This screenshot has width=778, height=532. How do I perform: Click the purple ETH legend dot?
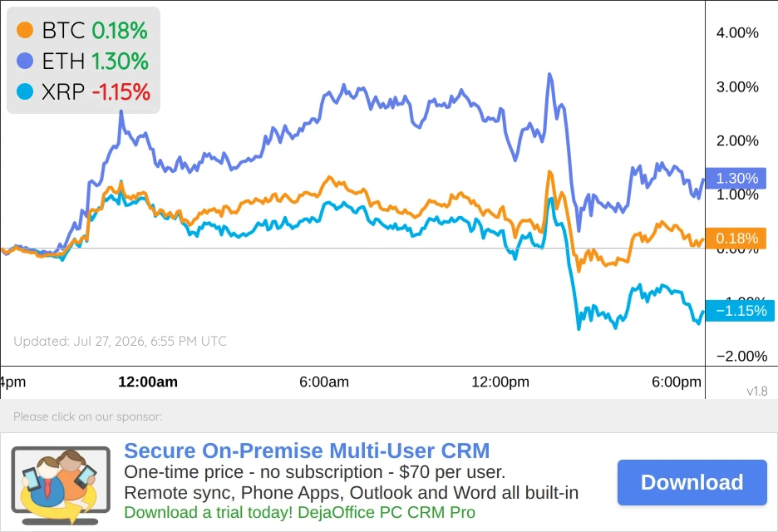tap(25, 61)
